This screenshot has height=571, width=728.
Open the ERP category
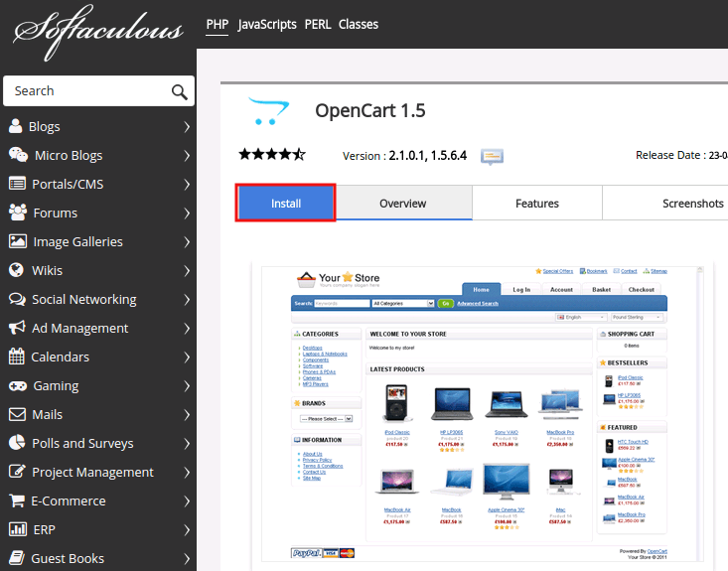(x=99, y=529)
